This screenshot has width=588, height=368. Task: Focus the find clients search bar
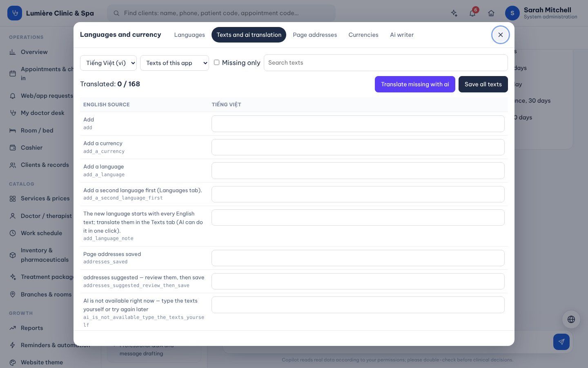point(221,13)
